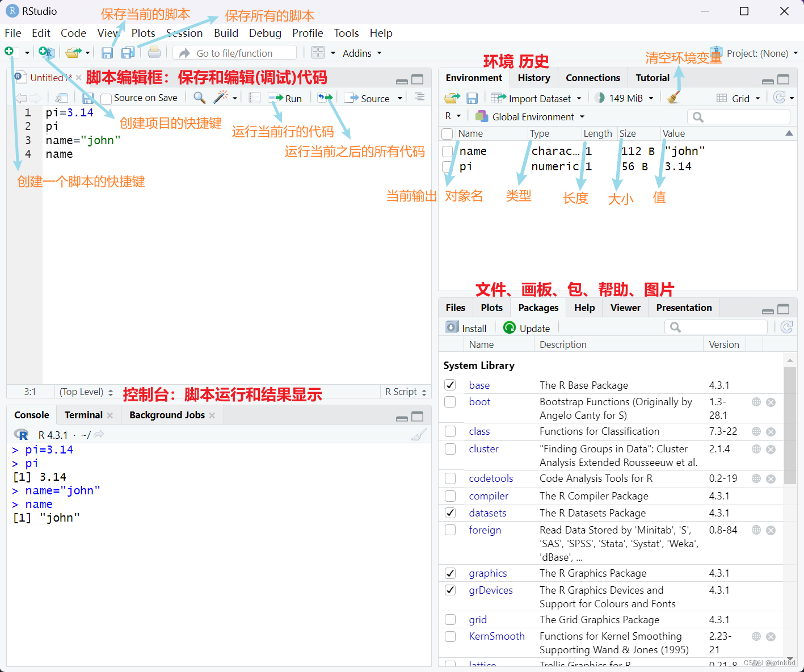Open the Tools menu
Image resolution: width=804 pixels, height=672 pixels.
(346, 33)
